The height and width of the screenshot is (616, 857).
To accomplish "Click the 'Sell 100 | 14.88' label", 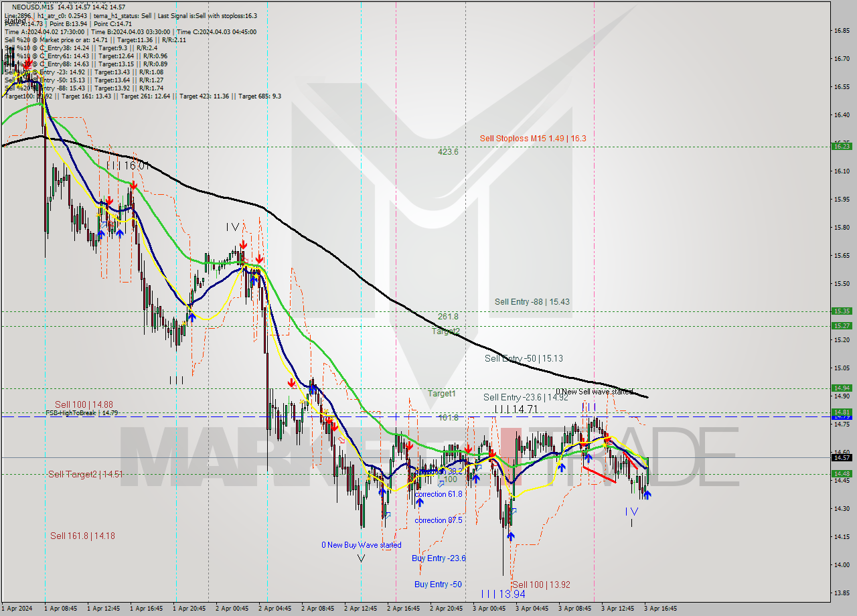I will pos(84,404).
